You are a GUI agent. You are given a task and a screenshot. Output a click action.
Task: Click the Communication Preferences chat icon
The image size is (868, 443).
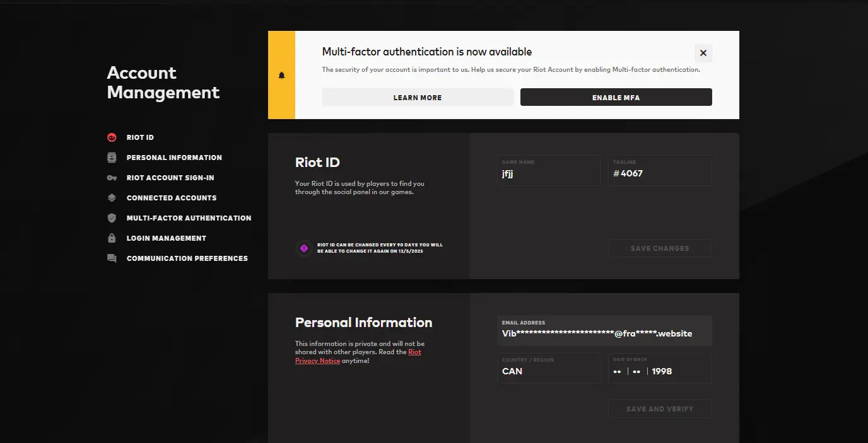tap(112, 258)
